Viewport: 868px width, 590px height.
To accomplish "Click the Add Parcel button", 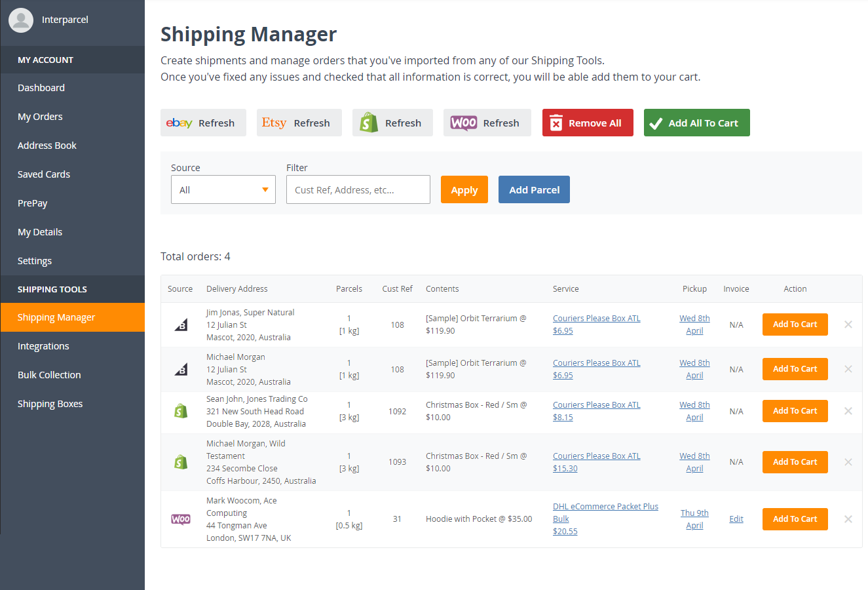I will [x=534, y=189].
